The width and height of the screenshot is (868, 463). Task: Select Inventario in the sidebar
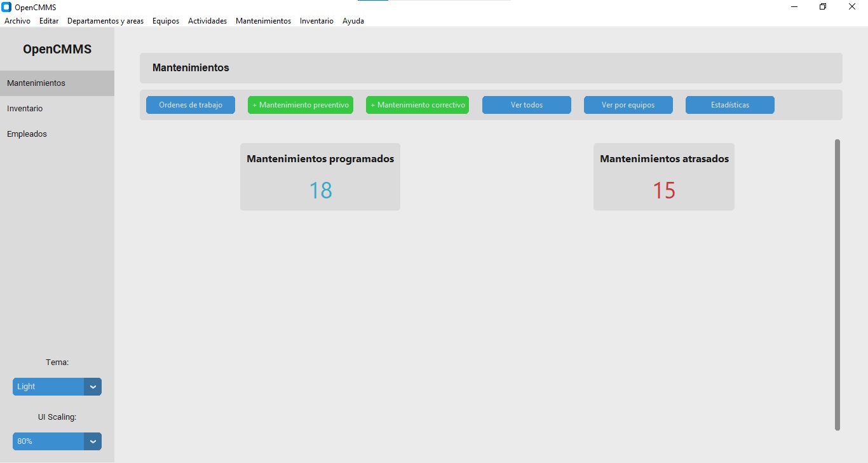pyautogui.click(x=25, y=108)
